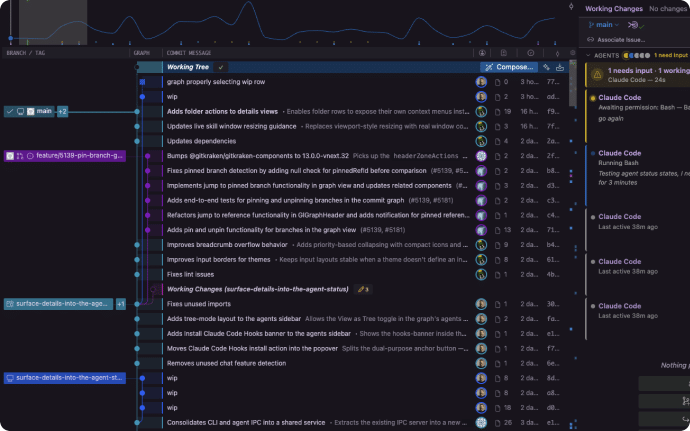
Task: Click the GRAPH column header
Action: 142,53
